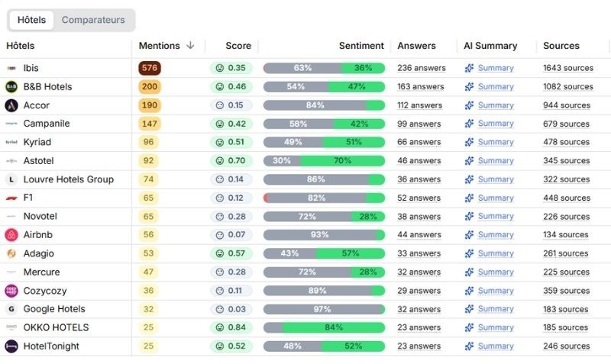Click the Cozycozy logo icon
Viewport: 611px width, 364px height.
point(11,291)
